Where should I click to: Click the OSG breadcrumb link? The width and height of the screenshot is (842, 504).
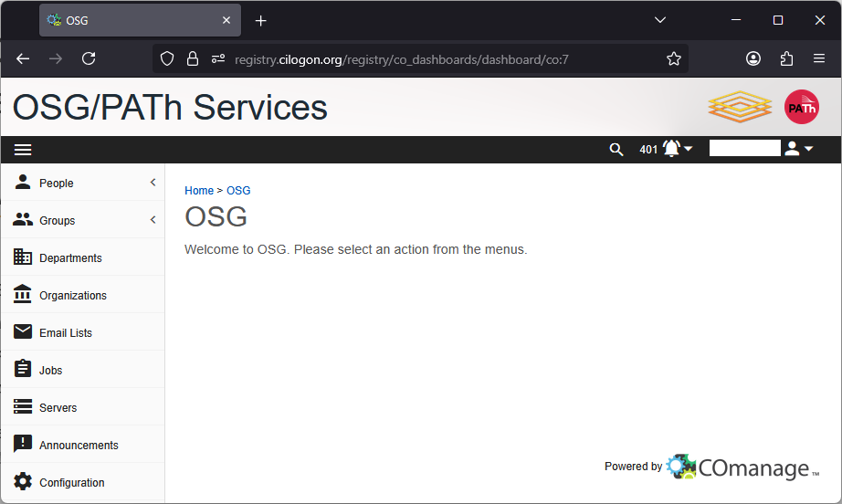pos(238,191)
